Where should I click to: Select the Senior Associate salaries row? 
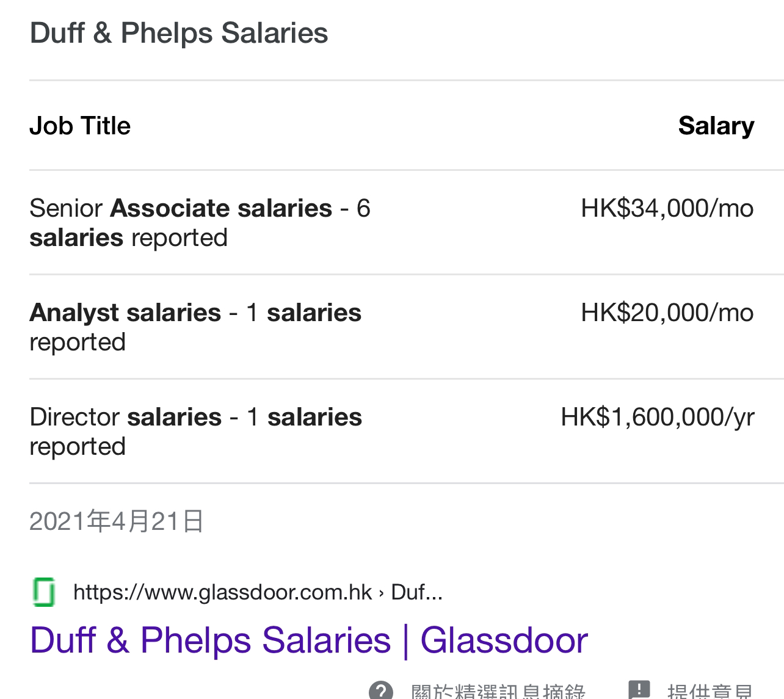click(391, 223)
